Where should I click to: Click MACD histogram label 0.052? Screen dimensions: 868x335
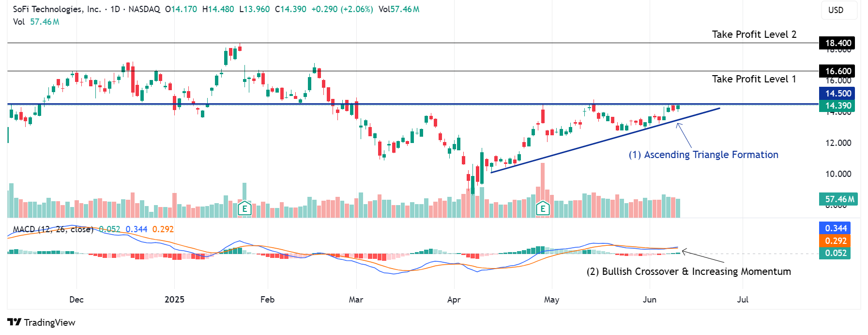[x=835, y=253]
